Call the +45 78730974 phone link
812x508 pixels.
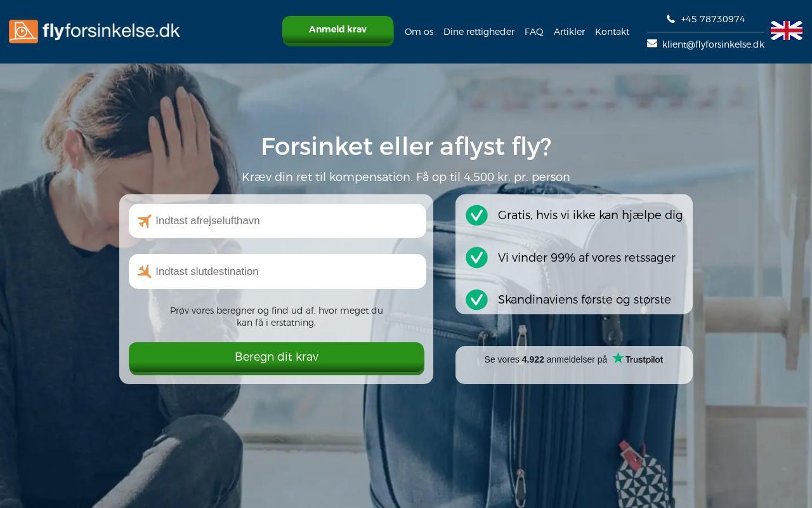tap(713, 19)
